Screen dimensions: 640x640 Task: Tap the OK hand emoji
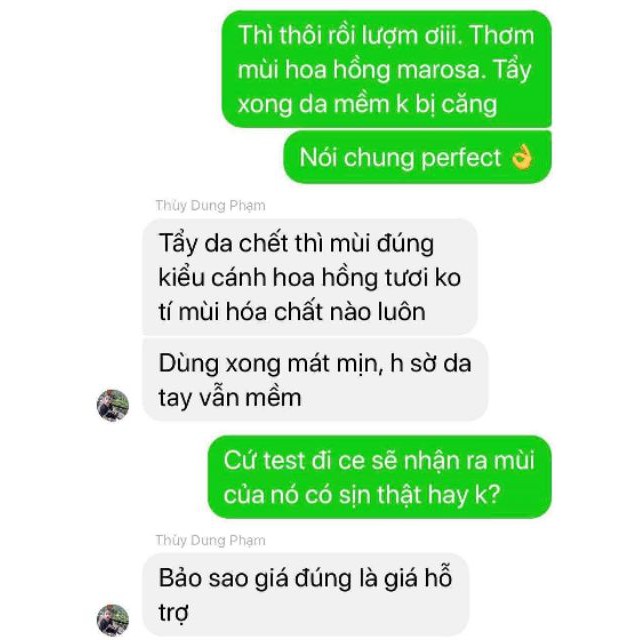(522, 158)
